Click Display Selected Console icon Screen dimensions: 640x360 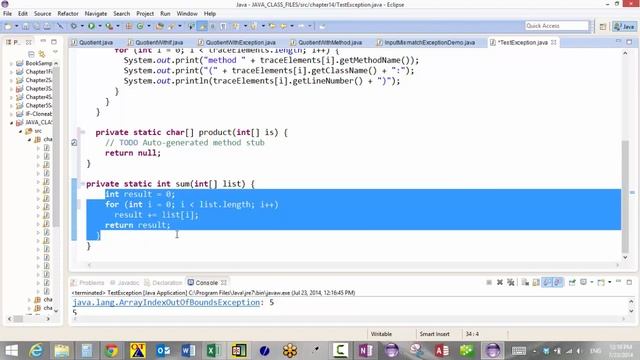pyautogui.click(x=584, y=282)
